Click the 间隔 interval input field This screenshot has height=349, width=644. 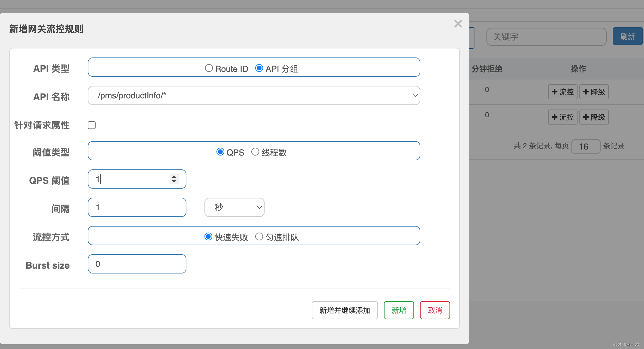coord(137,207)
